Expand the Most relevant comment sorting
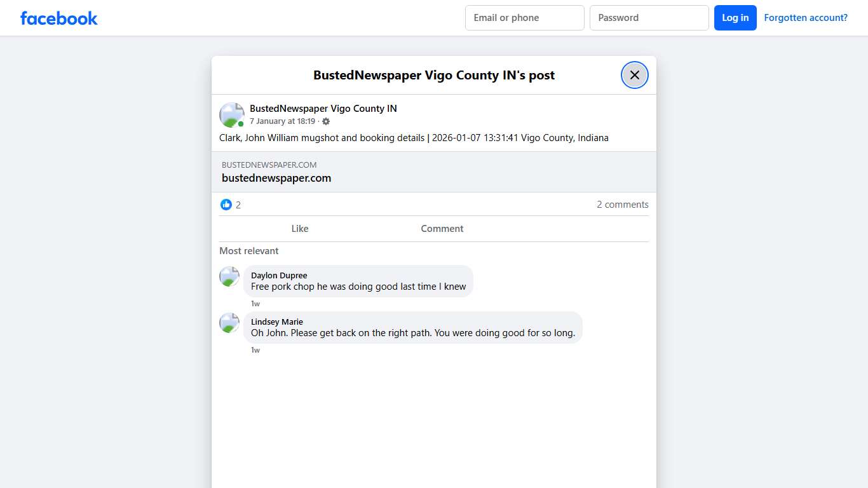Screen dimensions: 868x488 tap(249, 251)
